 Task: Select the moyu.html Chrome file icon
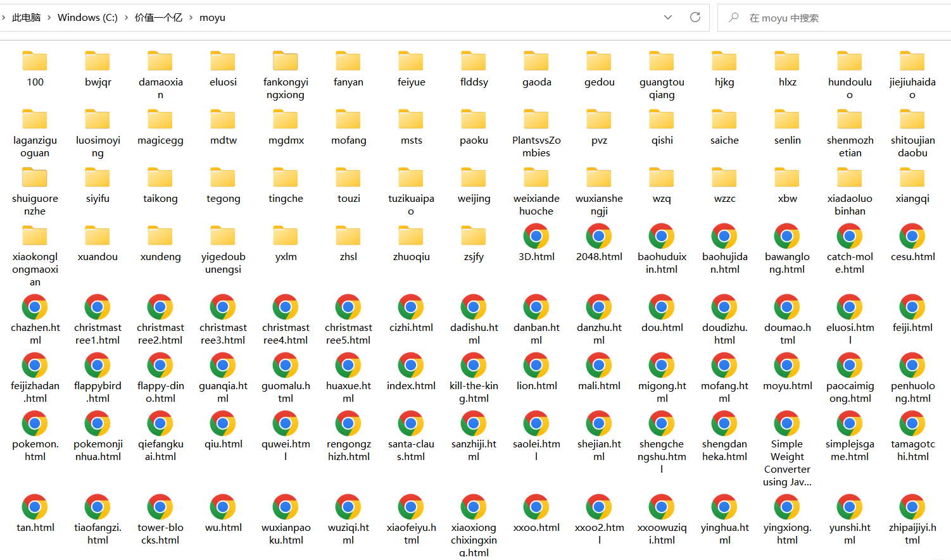point(787,365)
